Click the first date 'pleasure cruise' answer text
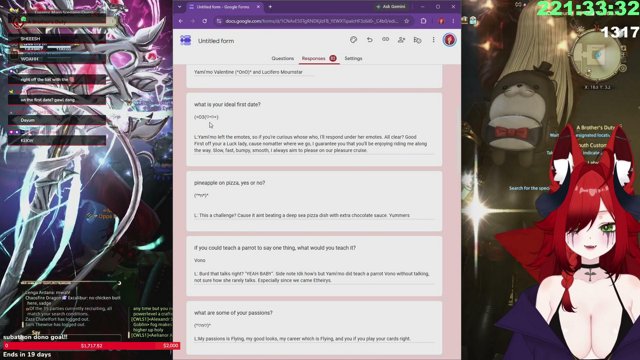The height and width of the screenshot is (360, 640). [x=311, y=144]
